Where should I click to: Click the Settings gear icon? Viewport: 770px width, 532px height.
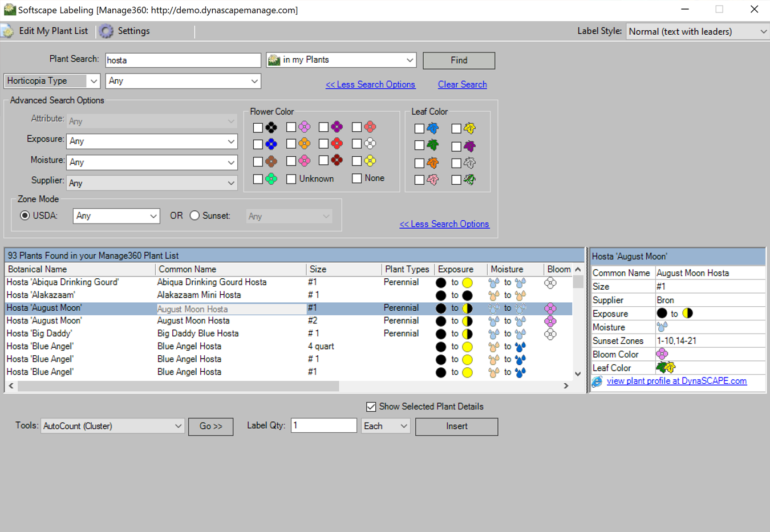(106, 31)
